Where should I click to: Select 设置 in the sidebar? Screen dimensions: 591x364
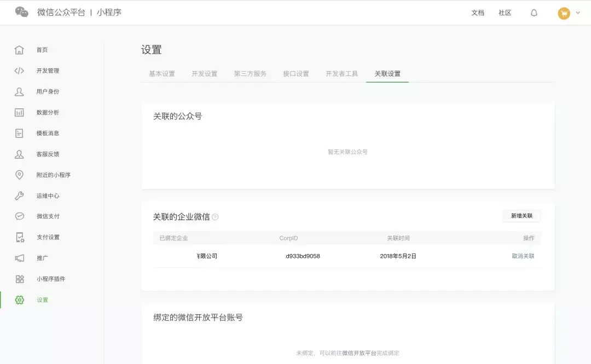click(42, 300)
